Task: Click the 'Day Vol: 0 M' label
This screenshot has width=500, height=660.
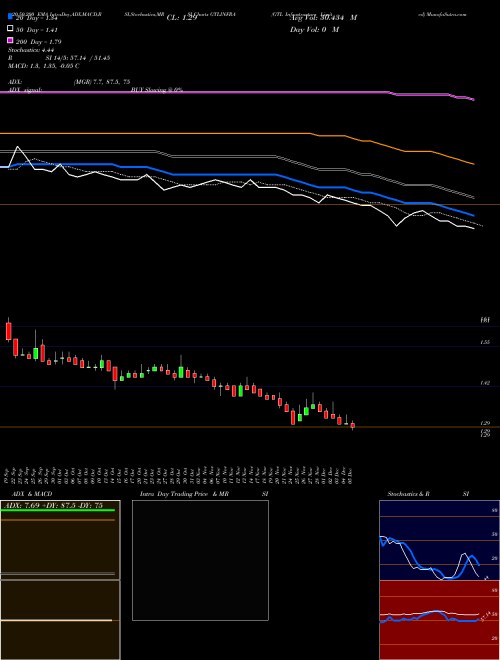Action: pyautogui.click(x=314, y=29)
